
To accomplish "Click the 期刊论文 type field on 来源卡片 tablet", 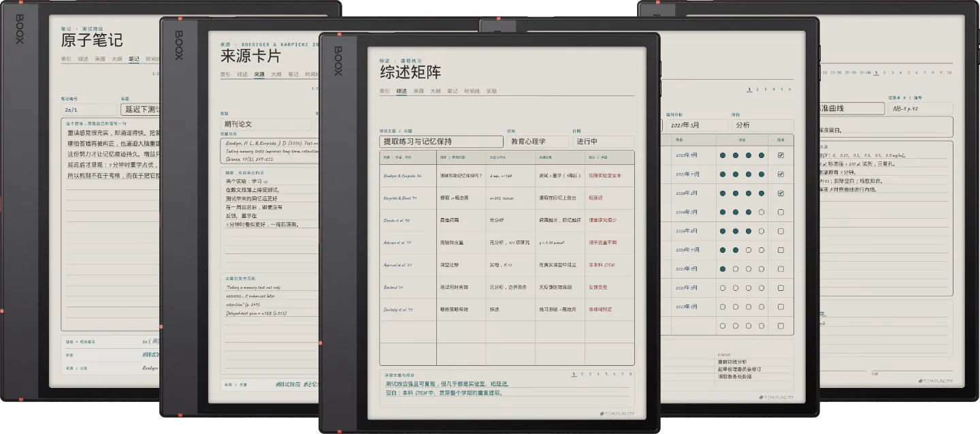I will point(265,125).
